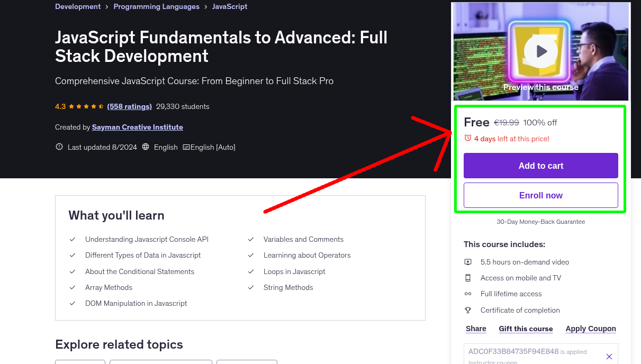This screenshot has height=364, width=641.
Task: Click About the Conditional Statements item
Action: click(140, 271)
